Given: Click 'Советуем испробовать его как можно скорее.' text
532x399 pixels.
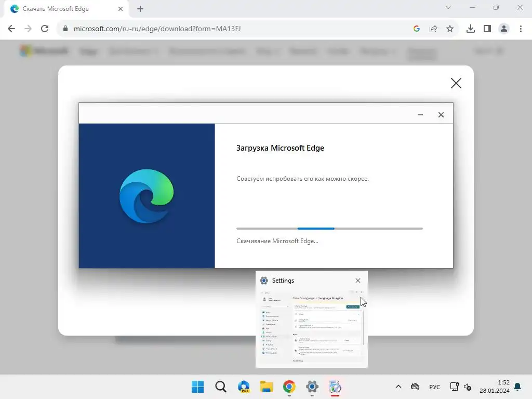Looking at the screenshot, I should point(302,179).
